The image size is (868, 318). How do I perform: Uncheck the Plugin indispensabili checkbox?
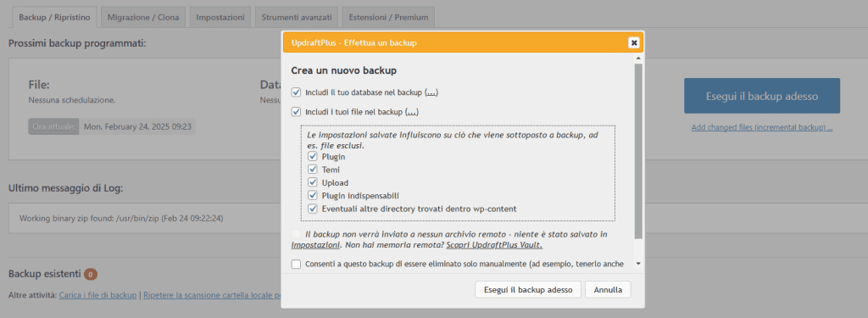click(313, 196)
